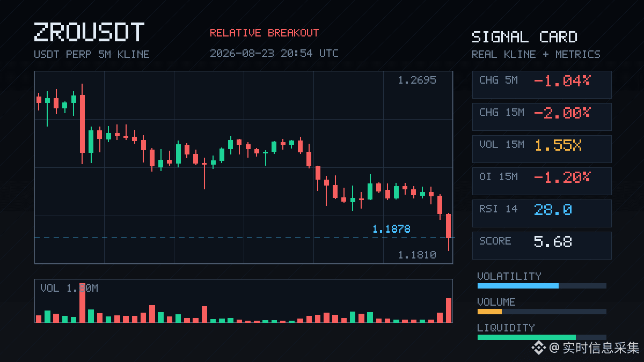Select the RSI 14 28.0 card
The image size is (644, 362).
541,213
